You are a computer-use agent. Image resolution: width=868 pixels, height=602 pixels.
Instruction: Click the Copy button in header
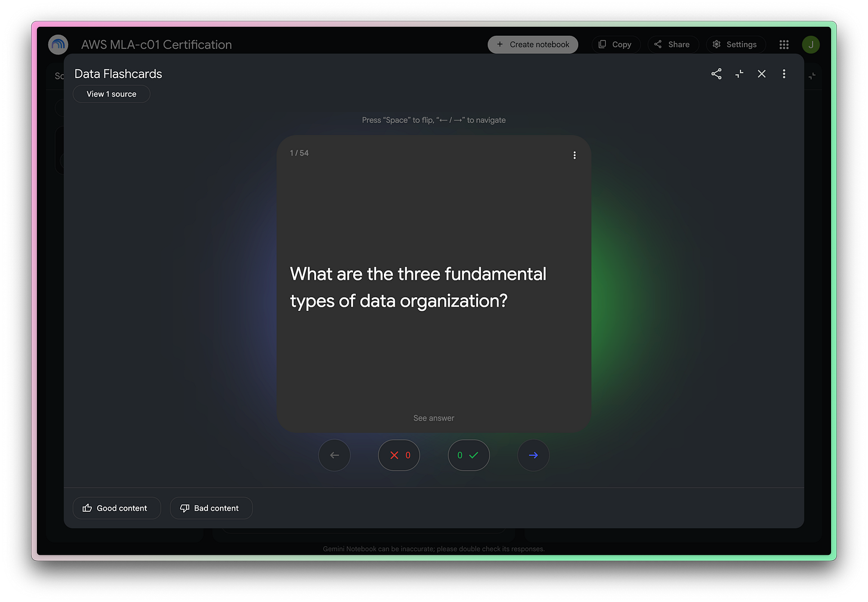[x=616, y=45]
